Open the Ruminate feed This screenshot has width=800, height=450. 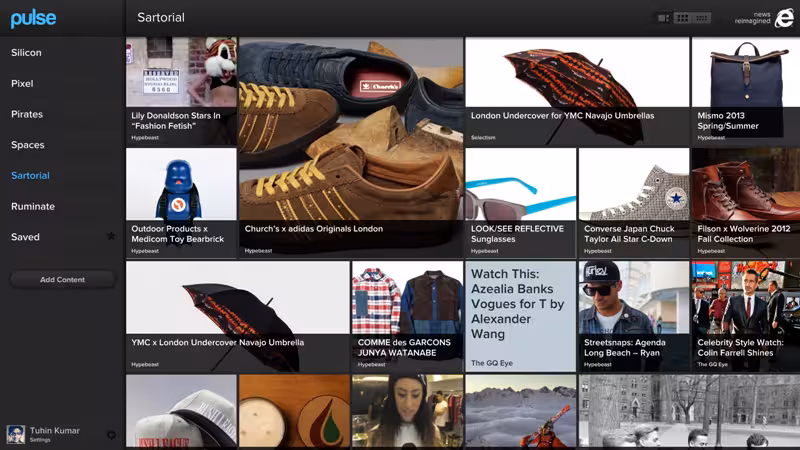33,206
